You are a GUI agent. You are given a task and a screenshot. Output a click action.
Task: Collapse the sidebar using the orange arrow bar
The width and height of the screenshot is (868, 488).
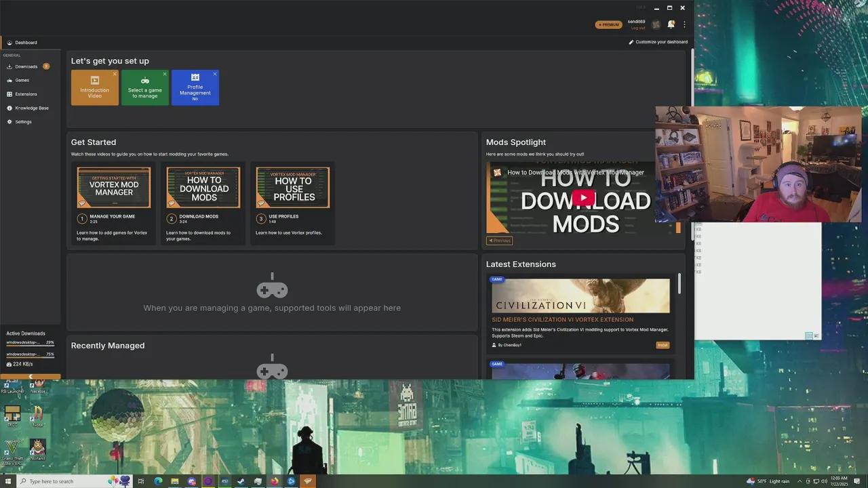pyautogui.click(x=31, y=376)
